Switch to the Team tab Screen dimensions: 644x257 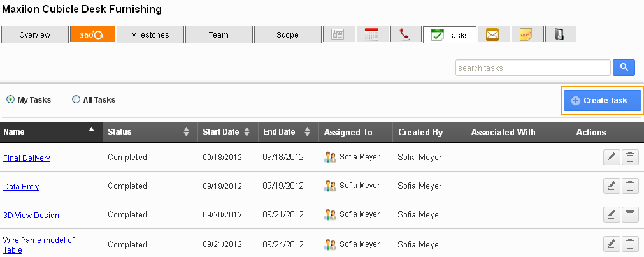pyautogui.click(x=218, y=34)
